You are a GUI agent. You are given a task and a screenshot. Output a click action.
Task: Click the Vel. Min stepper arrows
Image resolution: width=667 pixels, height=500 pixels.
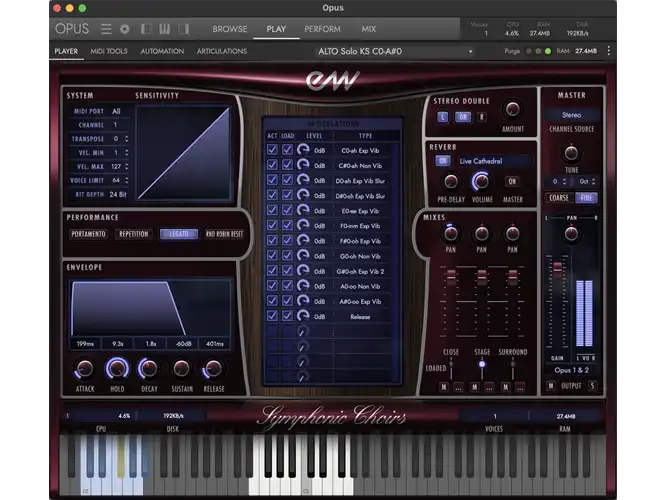[x=126, y=152]
